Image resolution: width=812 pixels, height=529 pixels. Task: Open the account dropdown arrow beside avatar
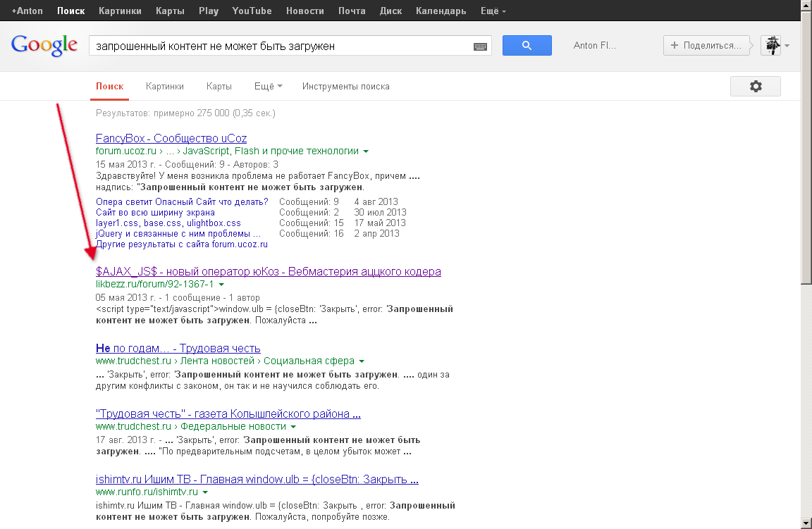(787, 46)
